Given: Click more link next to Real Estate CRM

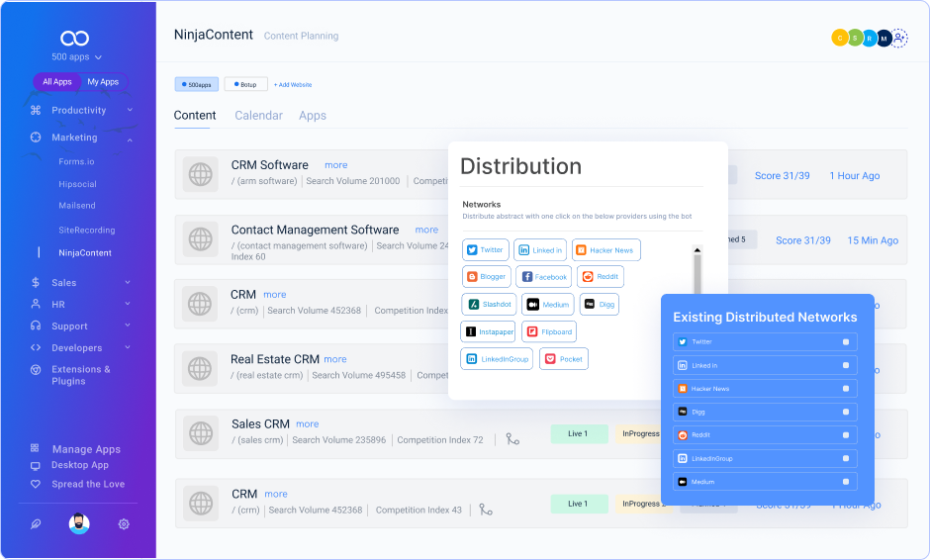Looking at the screenshot, I should [x=335, y=359].
